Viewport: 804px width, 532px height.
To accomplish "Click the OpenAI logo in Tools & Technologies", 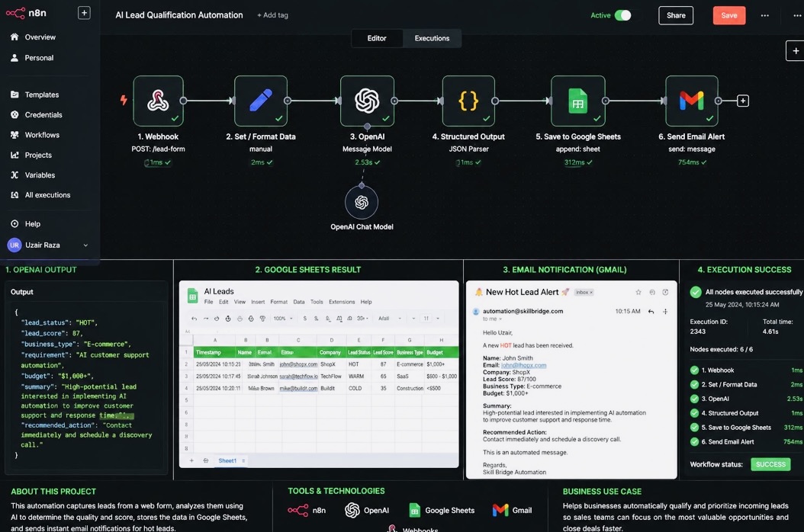I will coord(352,510).
